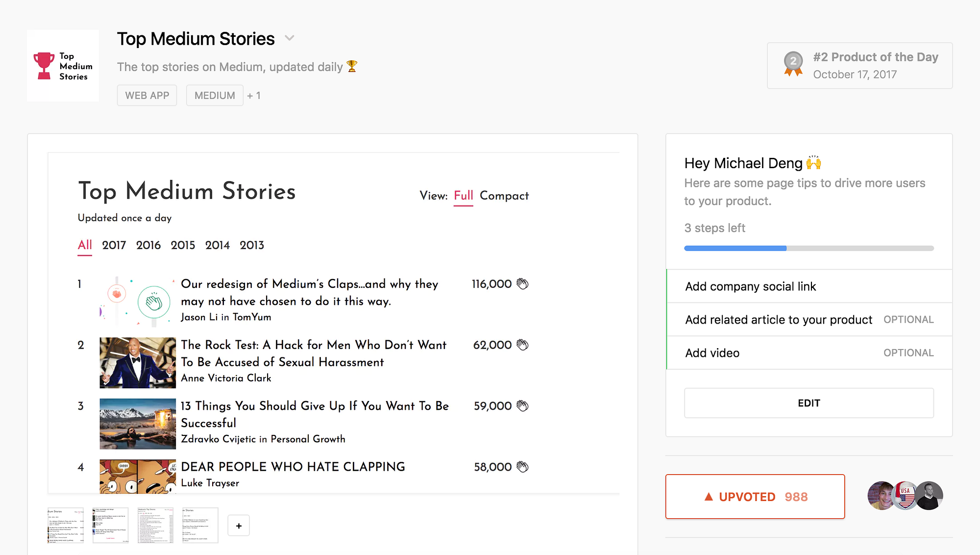Select the 2015 year tab
Screen dimensions: 980x555
point(183,245)
